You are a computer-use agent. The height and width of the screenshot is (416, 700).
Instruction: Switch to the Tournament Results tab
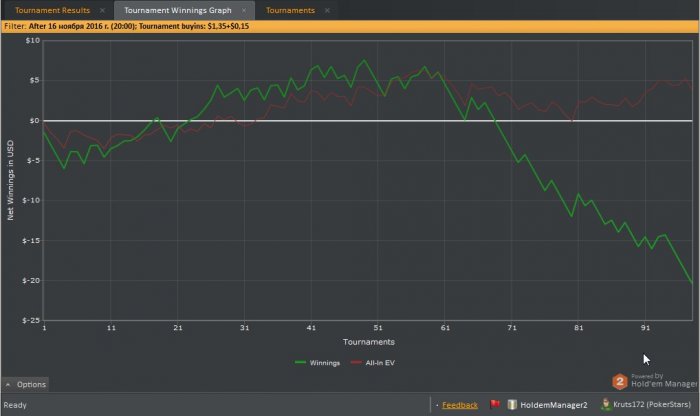[52, 10]
